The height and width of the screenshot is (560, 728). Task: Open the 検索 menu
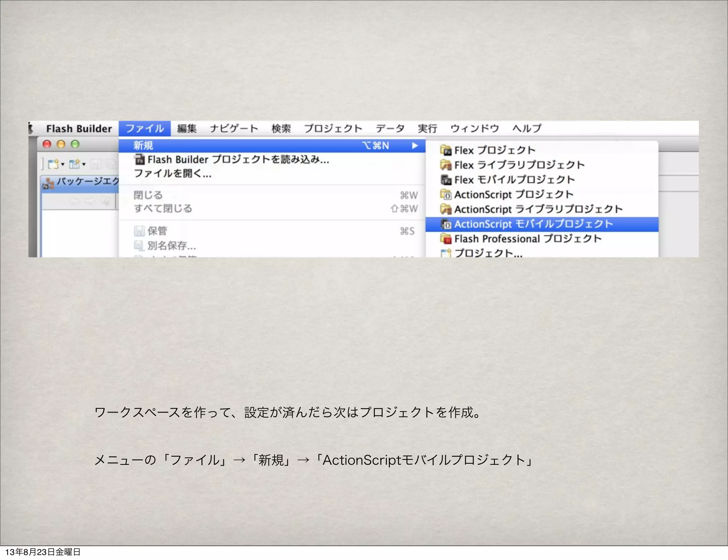click(x=281, y=128)
